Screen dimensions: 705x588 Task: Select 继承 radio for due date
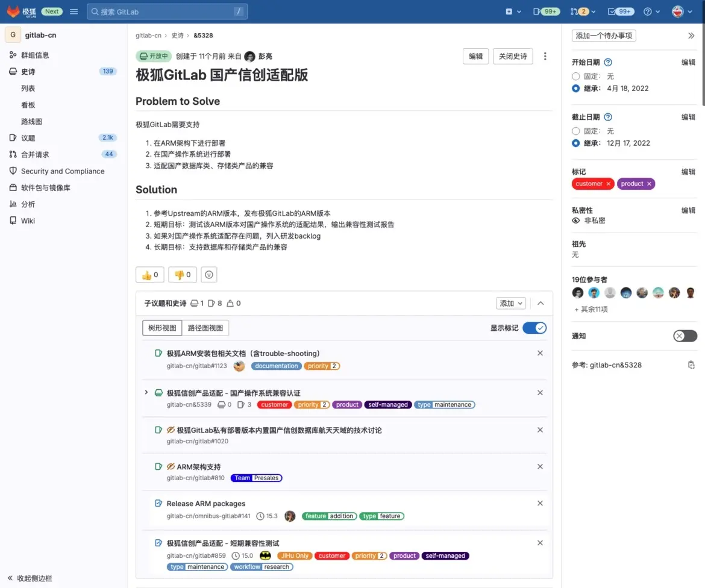pyautogui.click(x=576, y=143)
